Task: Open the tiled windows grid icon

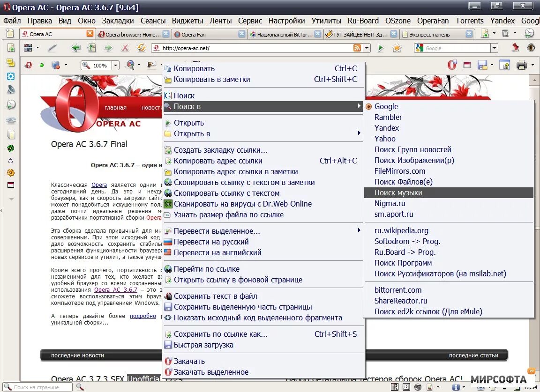Action: (x=28, y=48)
